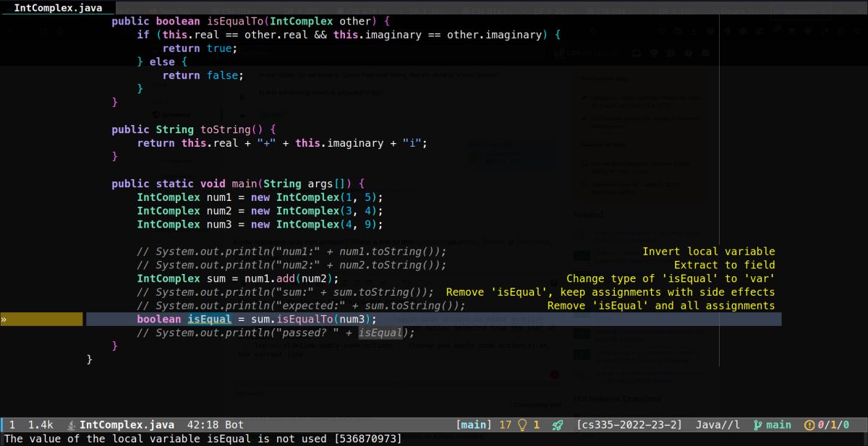The image size is (868, 446).
Task: Switch to the IntComplex.java tab
Action: pyautogui.click(x=57, y=7)
